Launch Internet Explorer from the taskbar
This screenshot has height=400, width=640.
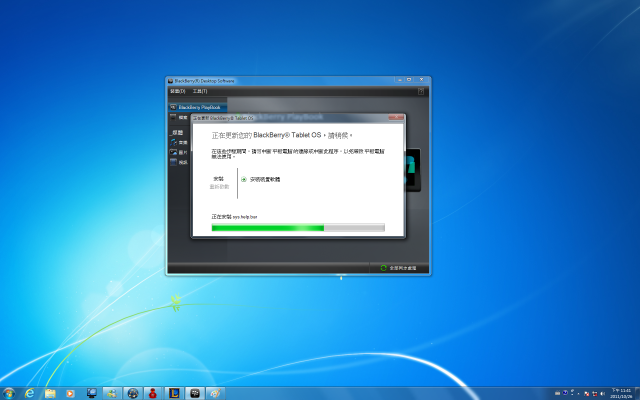(x=29, y=393)
